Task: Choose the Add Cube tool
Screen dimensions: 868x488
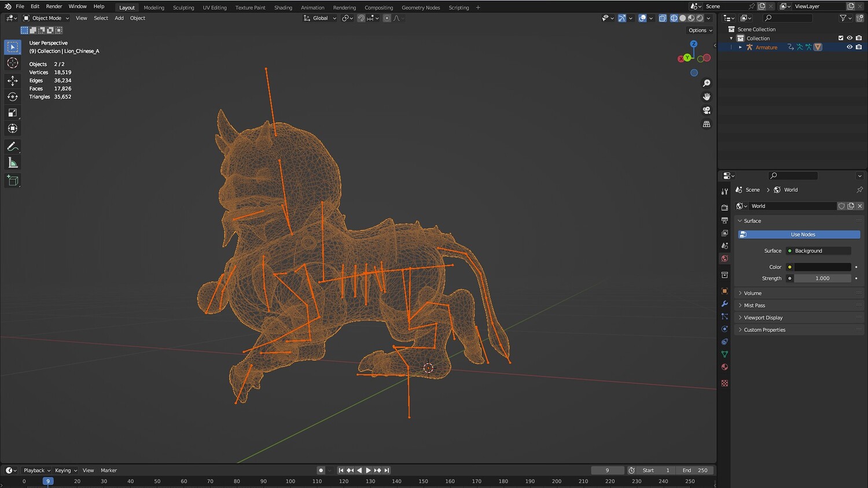Action: (x=13, y=181)
